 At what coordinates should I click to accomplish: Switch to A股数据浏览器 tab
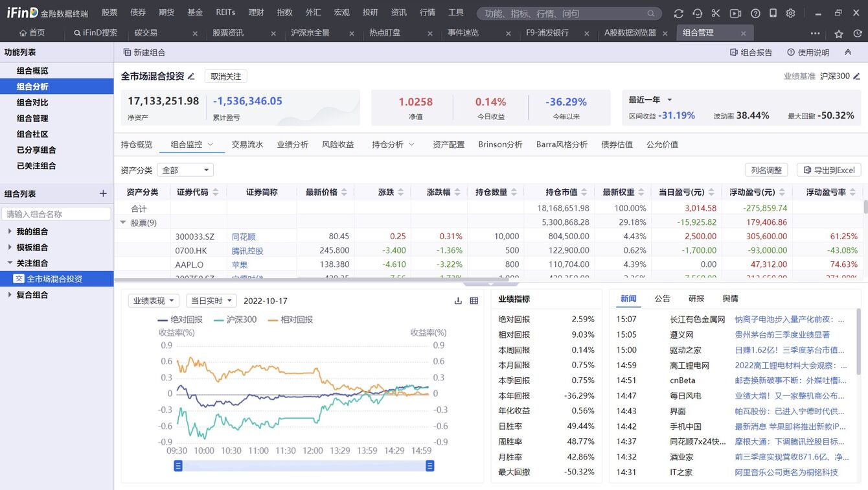coord(630,33)
